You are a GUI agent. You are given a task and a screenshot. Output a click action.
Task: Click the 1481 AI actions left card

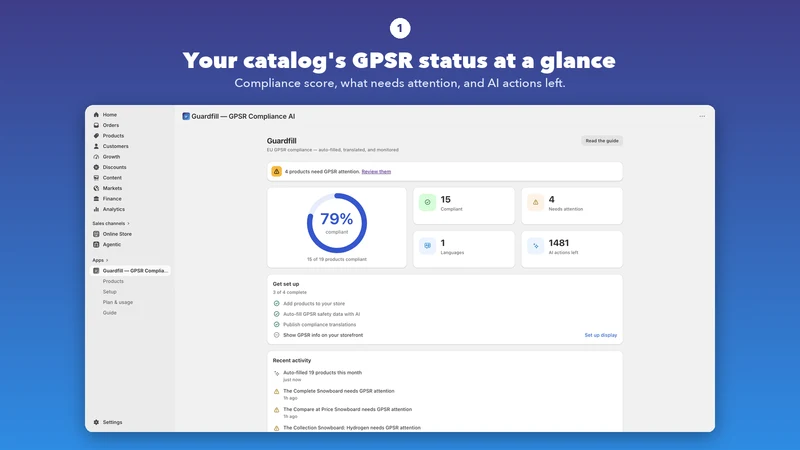(x=572, y=249)
